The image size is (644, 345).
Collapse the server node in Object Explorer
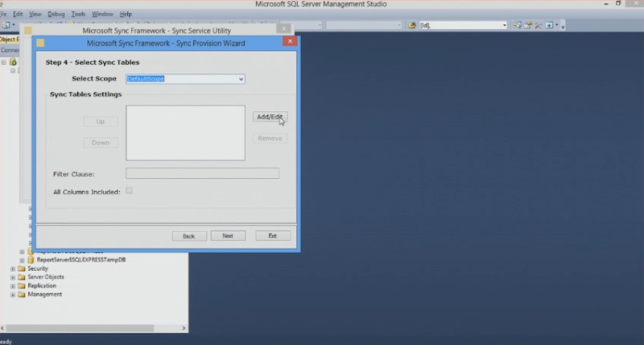(3, 62)
